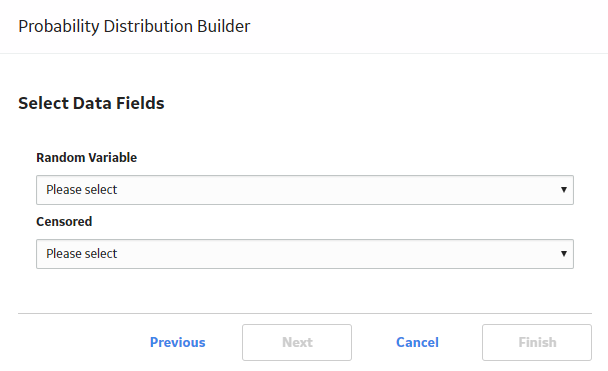Click 'Please select' under Censored

pos(81,254)
